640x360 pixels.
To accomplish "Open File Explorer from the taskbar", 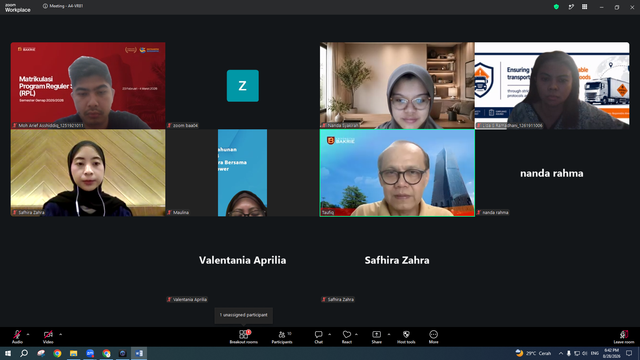I will pyautogui.click(x=73, y=353).
